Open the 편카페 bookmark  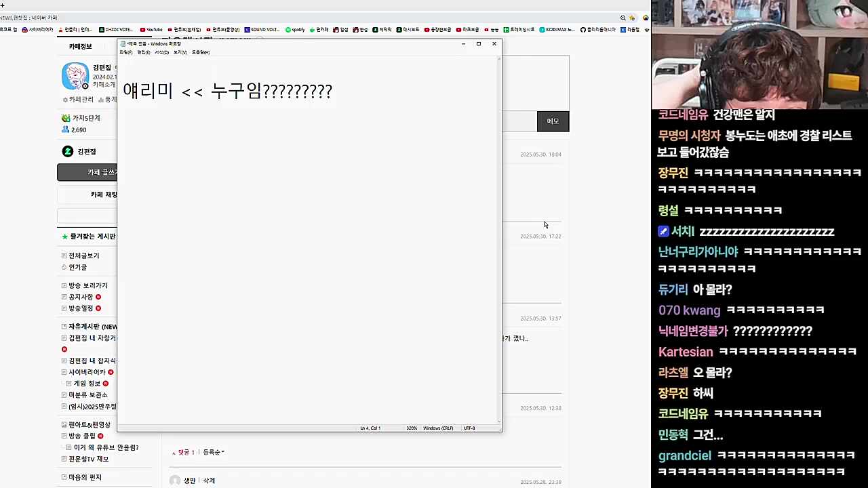pyautogui.click(x=319, y=30)
